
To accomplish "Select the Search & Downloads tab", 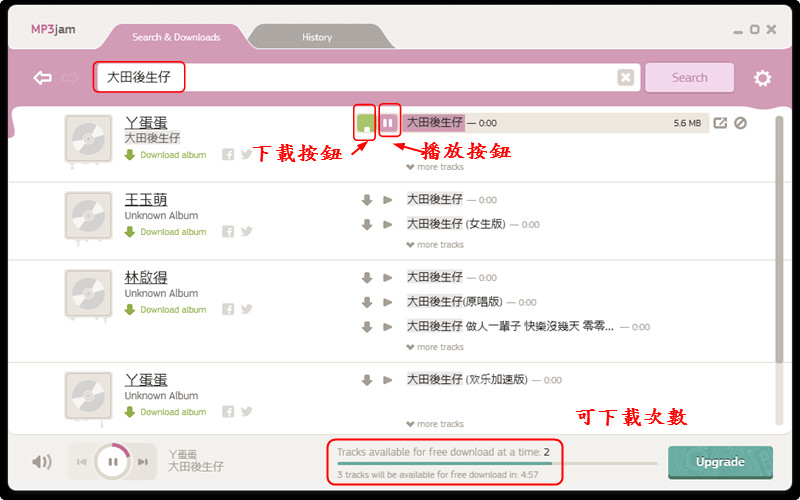I will tap(176, 37).
